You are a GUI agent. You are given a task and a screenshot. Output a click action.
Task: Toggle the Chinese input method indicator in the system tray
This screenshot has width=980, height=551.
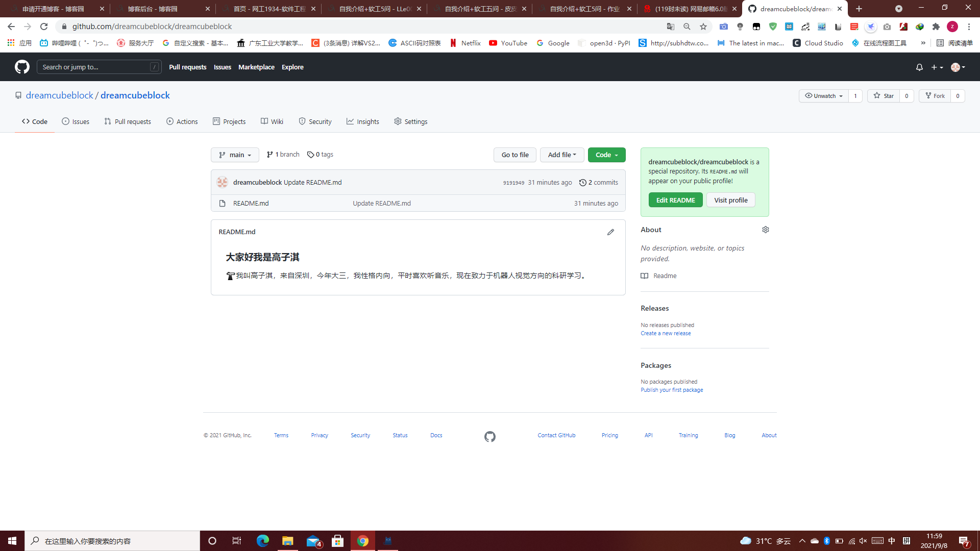[x=892, y=541]
